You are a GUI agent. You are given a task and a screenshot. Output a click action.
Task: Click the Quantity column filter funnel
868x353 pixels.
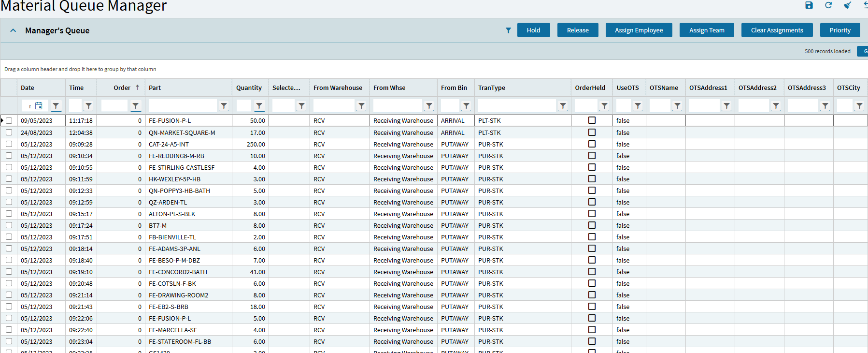tap(259, 106)
